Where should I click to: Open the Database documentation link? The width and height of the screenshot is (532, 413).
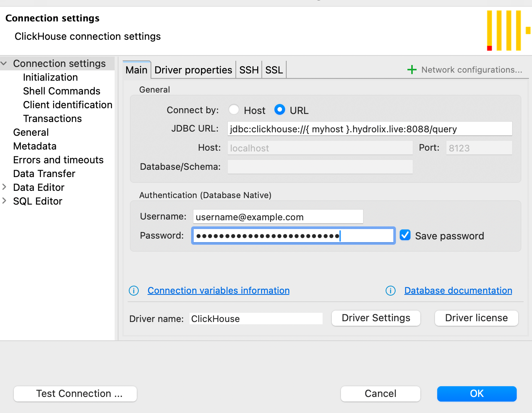(x=458, y=291)
